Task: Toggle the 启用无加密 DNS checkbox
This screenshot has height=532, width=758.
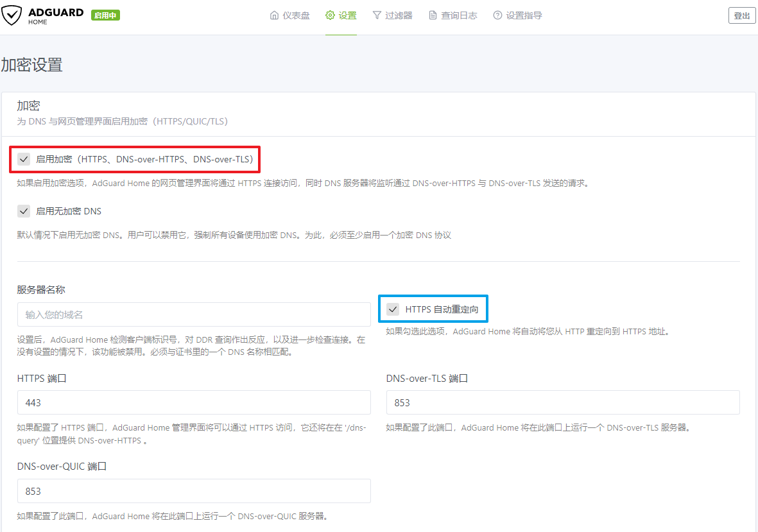Action: pos(24,211)
